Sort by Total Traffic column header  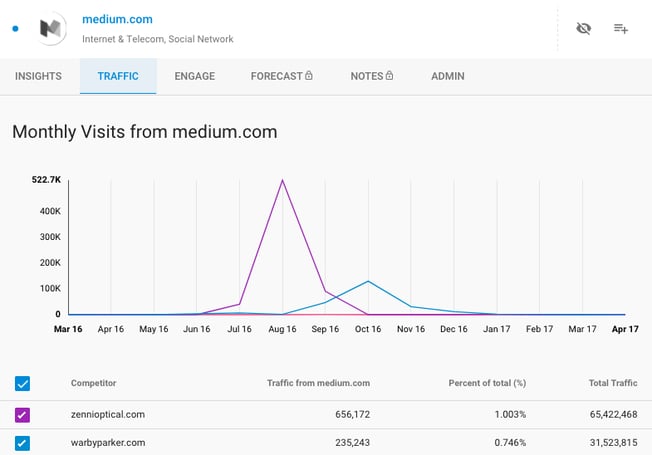coord(613,383)
